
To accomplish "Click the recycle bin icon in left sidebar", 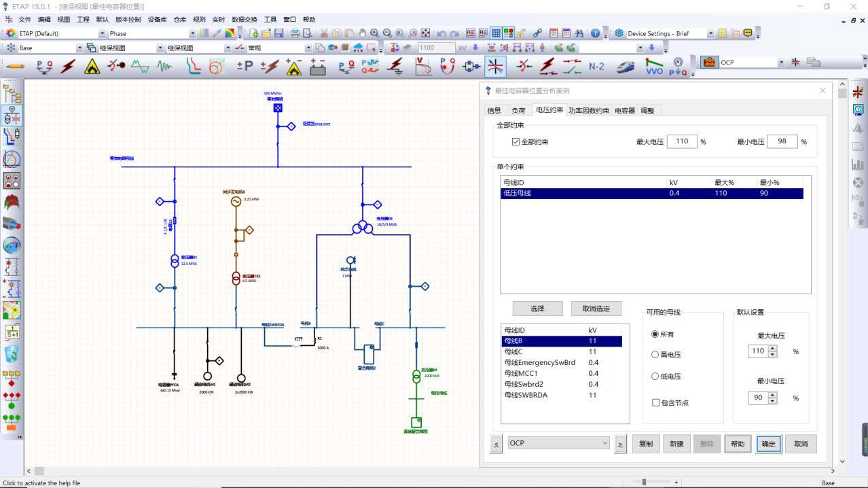I will coord(12,353).
